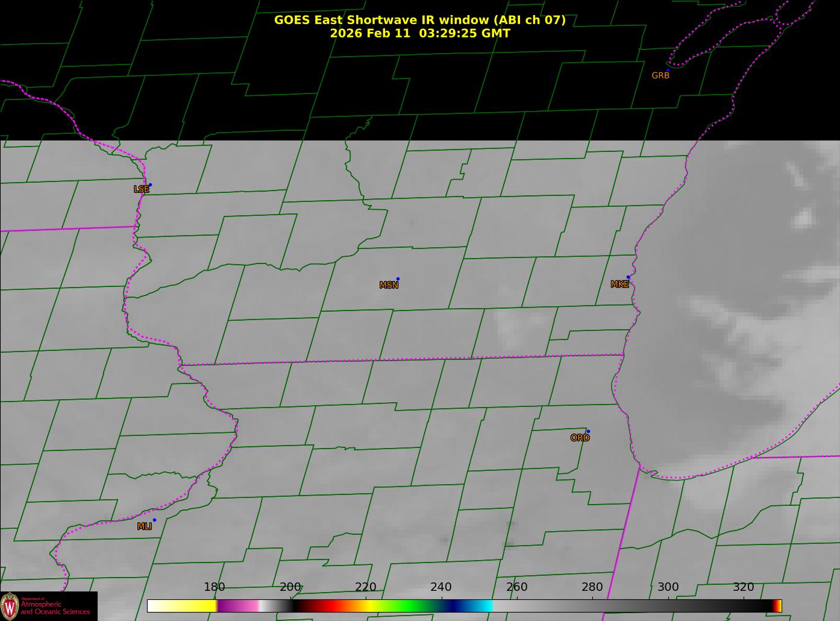Click the MLI station label
The width and height of the screenshot is (840, 621).
144,526
